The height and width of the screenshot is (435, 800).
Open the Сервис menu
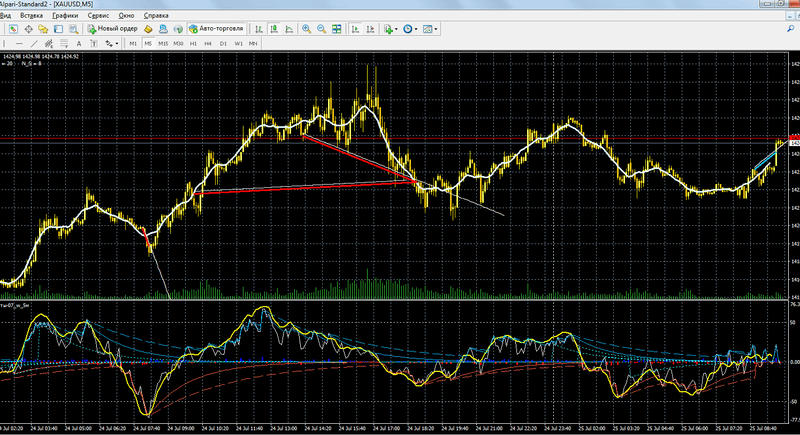pos(100,17)
